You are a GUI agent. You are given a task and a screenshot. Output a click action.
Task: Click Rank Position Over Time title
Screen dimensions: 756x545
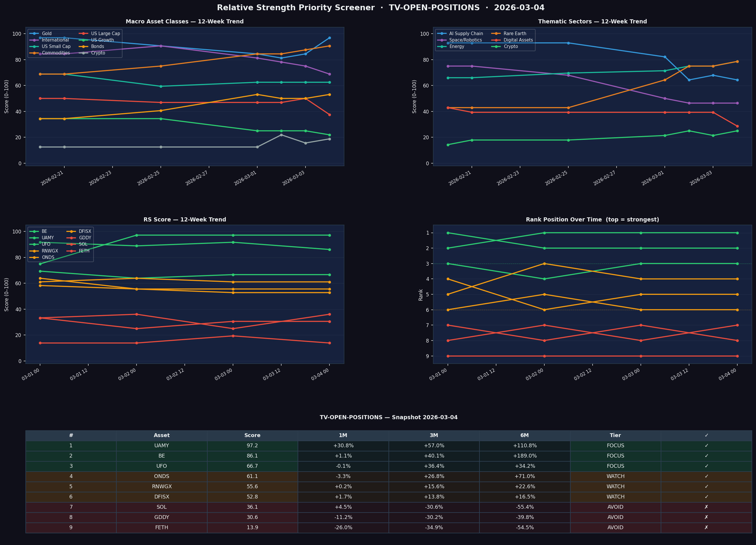click(592, 220)
